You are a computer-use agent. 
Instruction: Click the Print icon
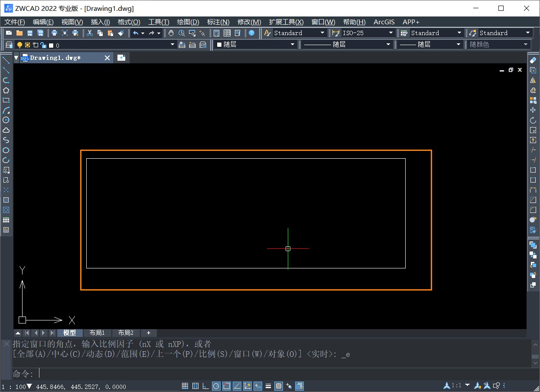(54, 33)
